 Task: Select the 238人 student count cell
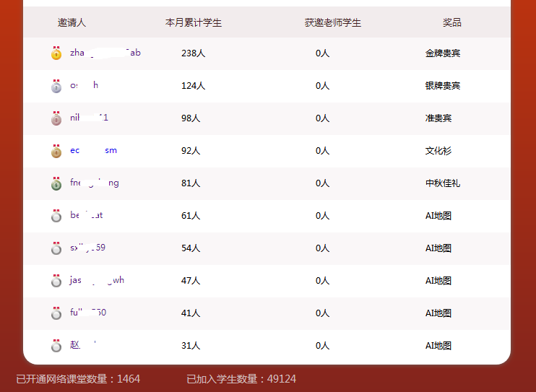193,53
